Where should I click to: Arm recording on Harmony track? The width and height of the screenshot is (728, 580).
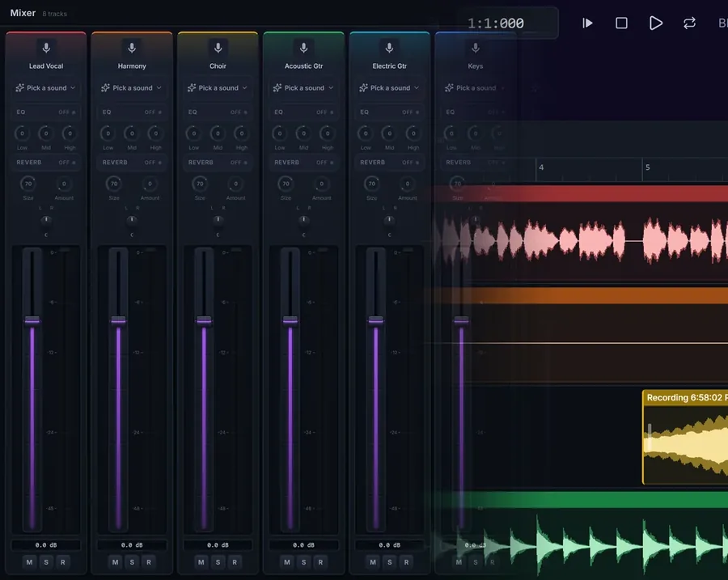(x=149, y=562)
